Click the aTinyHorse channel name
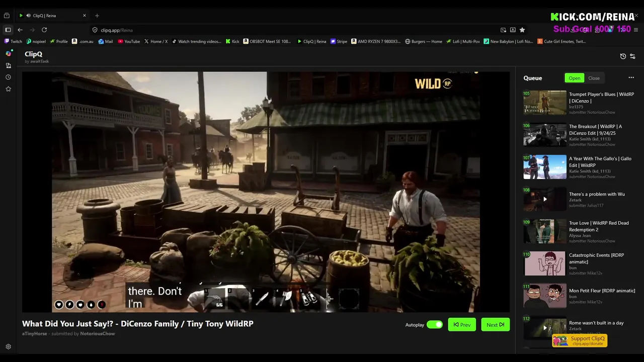Viewport: 644px width, 362px height. click(35, 334)
